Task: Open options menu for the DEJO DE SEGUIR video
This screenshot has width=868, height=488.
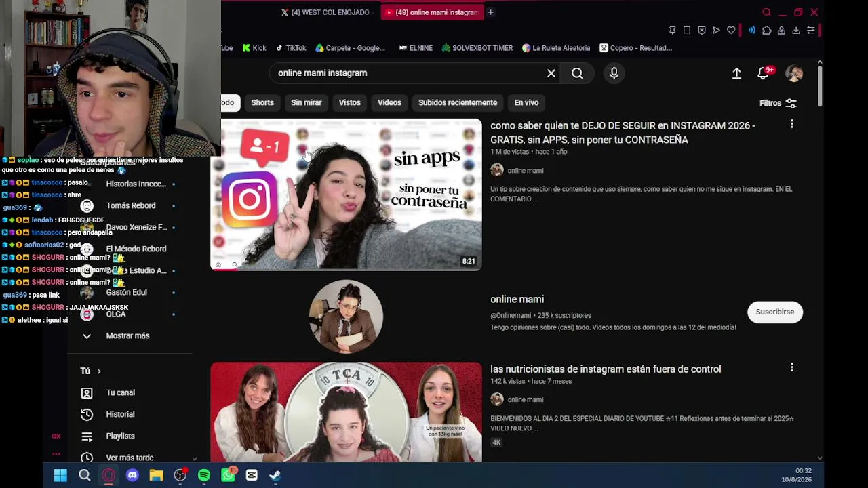Action: [791, 124]
